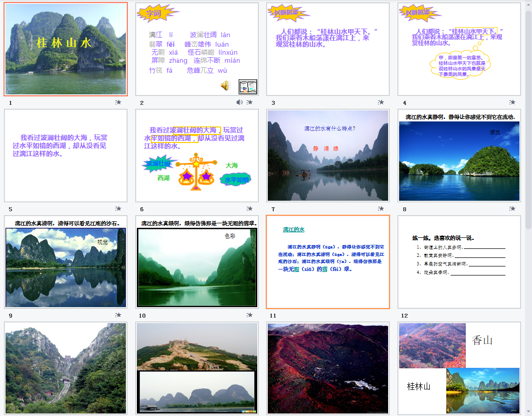Click the animation star below slide 6

[250, 209]
